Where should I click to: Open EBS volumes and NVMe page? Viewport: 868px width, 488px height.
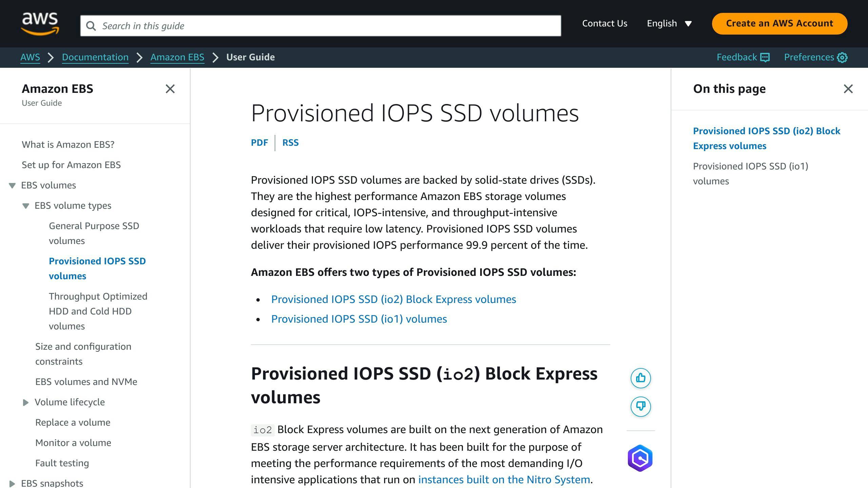click(86, 382)
